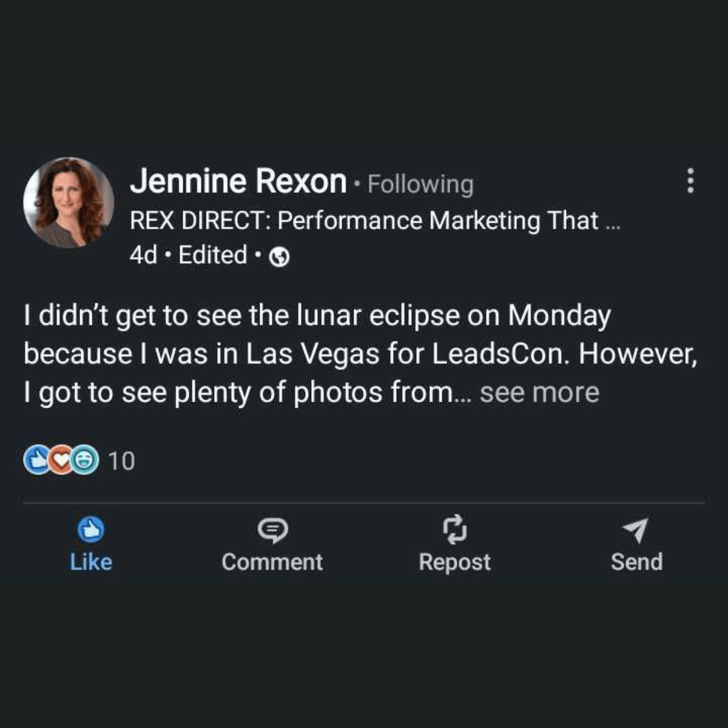Open Jennine Rexon's profile photo
The height and width of the screenshot is (728, 728).
(x=69, y=203)
